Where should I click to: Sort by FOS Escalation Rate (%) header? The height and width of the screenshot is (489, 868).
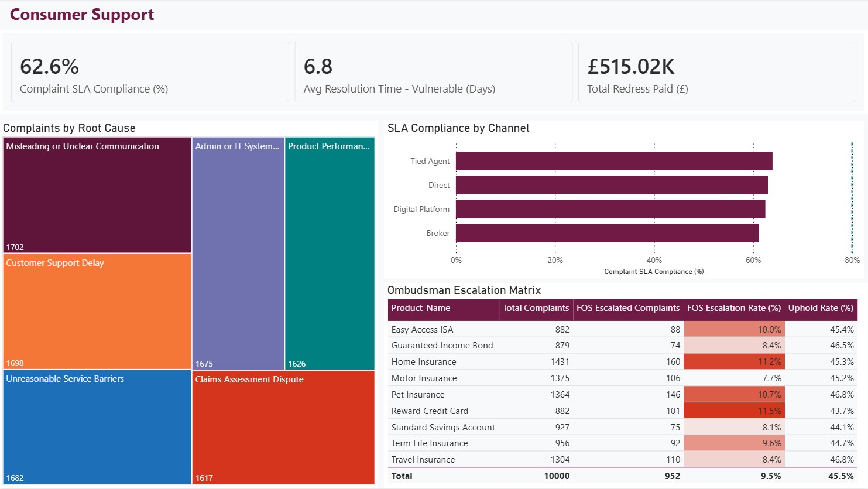[x=734, y=308]
